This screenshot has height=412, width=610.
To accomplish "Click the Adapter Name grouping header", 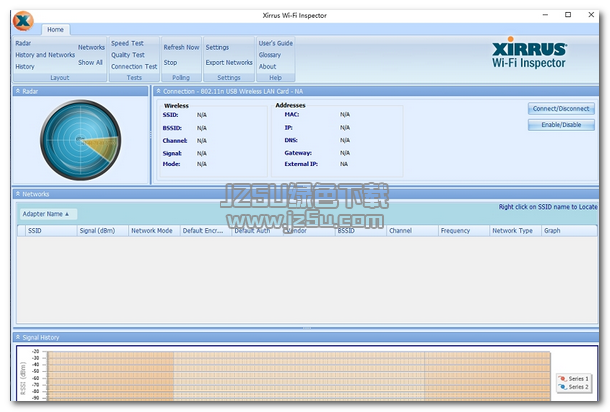I will [48, 214].
